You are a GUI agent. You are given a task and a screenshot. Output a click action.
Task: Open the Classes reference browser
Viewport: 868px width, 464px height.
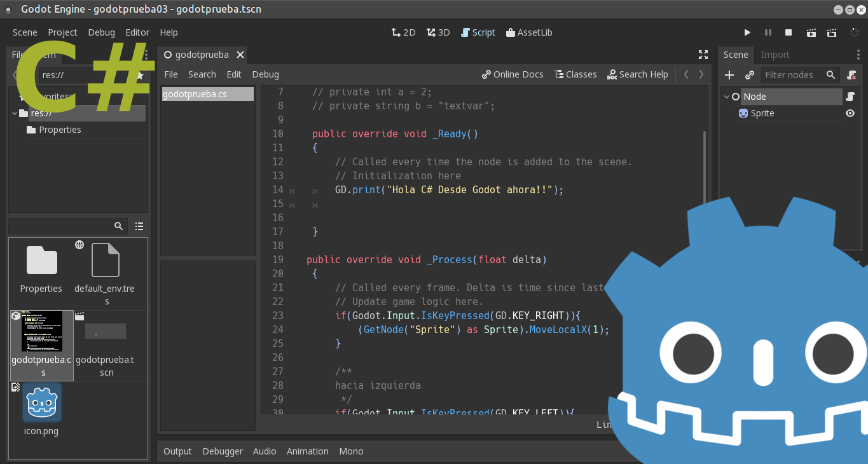point(575,74)
